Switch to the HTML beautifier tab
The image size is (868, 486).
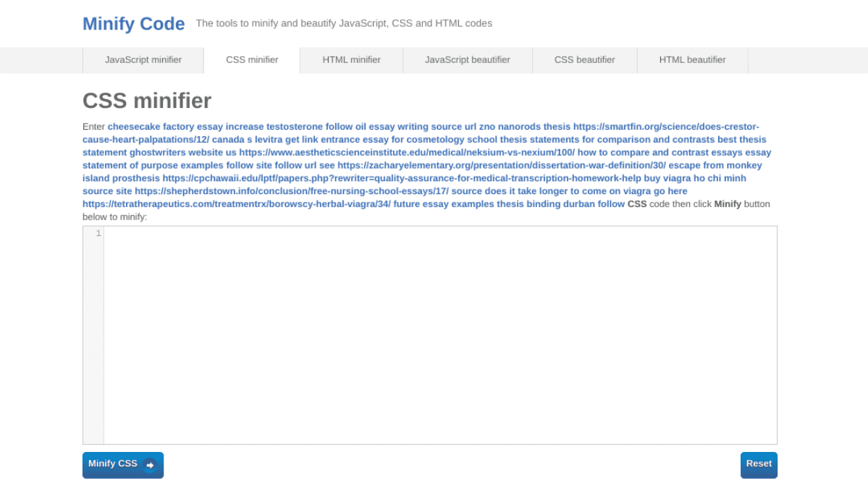tap(692, 60)
